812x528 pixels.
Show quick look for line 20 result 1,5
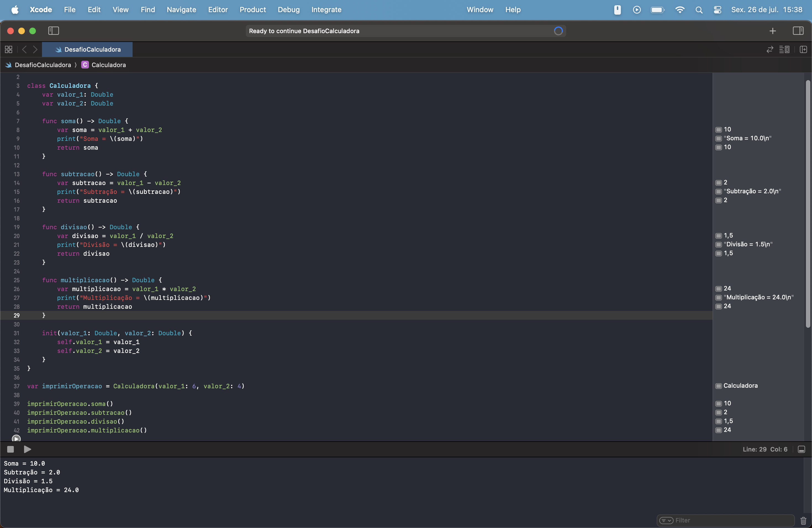[x=719, y=236]
